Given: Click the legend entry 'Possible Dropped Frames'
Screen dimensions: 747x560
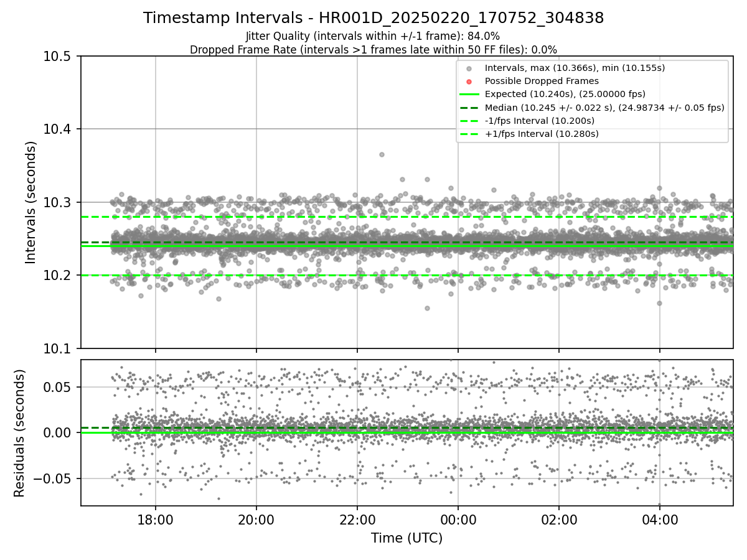Looking at the screenshot, I should [542, 81].
